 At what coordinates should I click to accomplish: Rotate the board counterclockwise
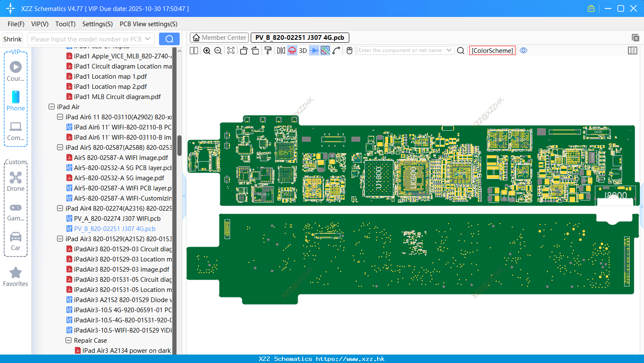pos(244,50)
